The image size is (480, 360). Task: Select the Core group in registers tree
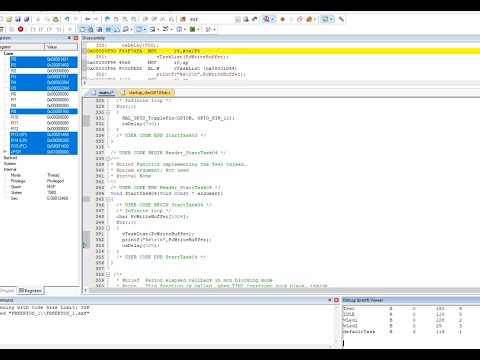tap(8, 53)
